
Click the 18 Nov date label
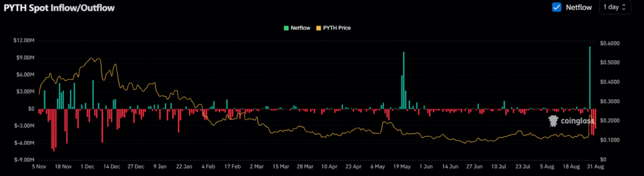63,167
